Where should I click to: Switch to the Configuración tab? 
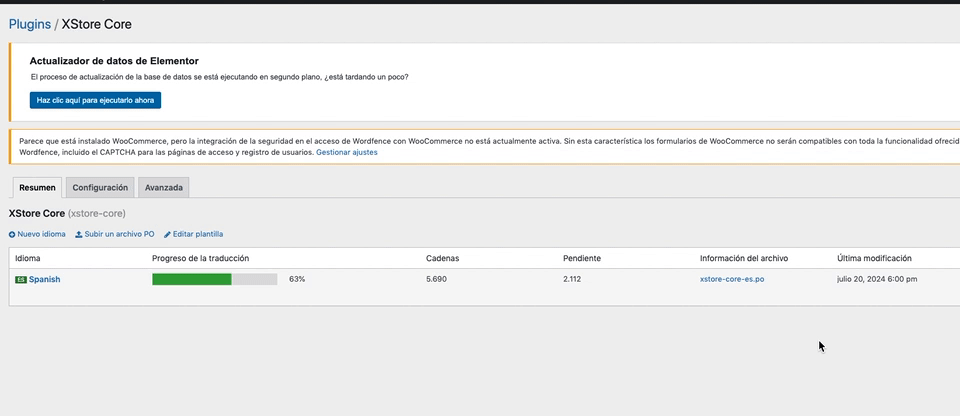tap(100, 187)
